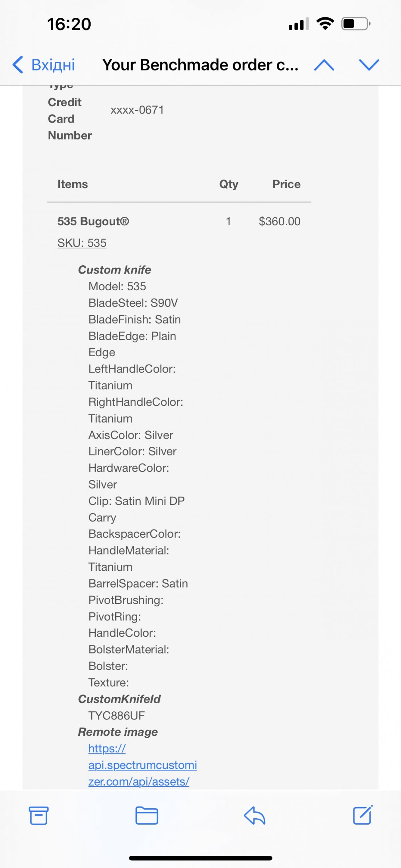Tap the blue back chevron icon
The height and width of the screenshot is (868, 401).
pyautogui.click(x=18, y=65)
